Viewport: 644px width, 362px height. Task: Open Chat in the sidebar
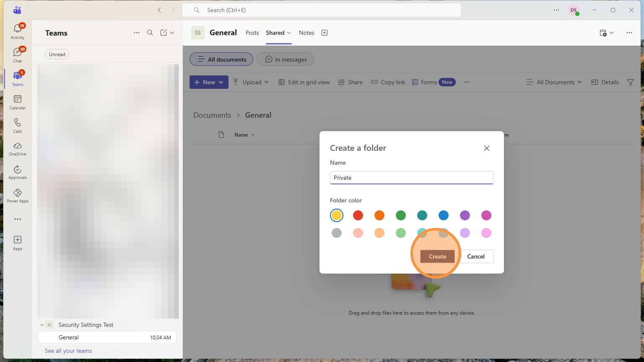click(x=18, y=55)
